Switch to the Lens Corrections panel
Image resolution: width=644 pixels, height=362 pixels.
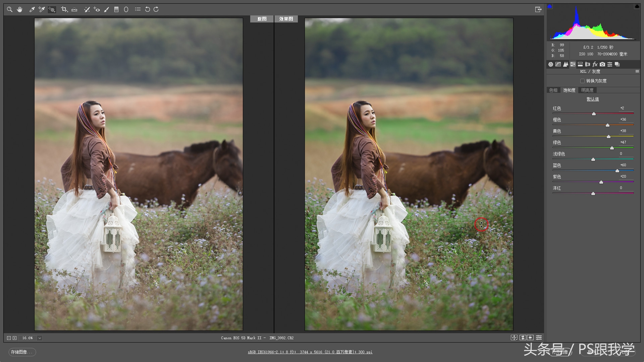coord(587,64)
